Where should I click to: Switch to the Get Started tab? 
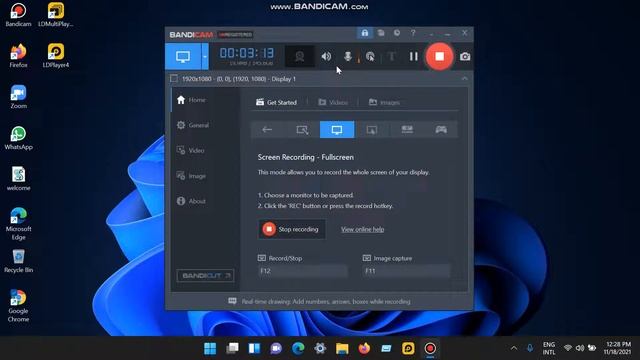(x=276, y=102)
